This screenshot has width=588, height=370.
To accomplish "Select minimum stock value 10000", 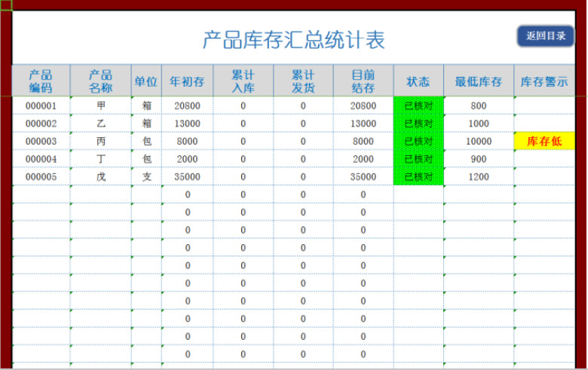I will pyautogui.click(x=479, y=142).
